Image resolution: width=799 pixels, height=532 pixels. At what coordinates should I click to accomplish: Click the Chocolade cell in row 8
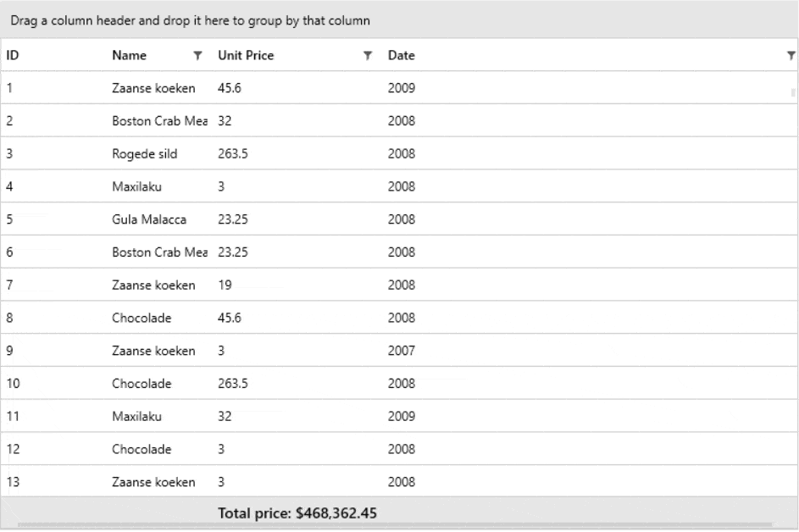[x=139, y=318]
